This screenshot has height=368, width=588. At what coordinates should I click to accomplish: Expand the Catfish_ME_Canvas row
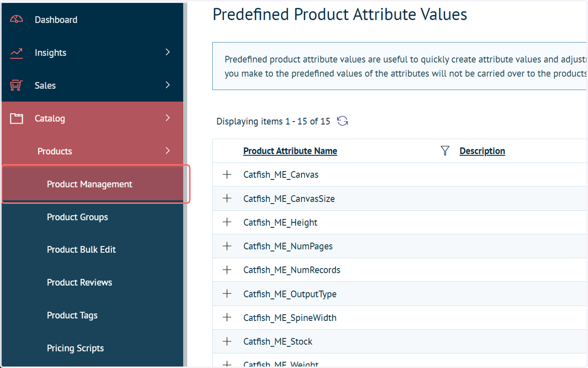(x=227, y=174)
